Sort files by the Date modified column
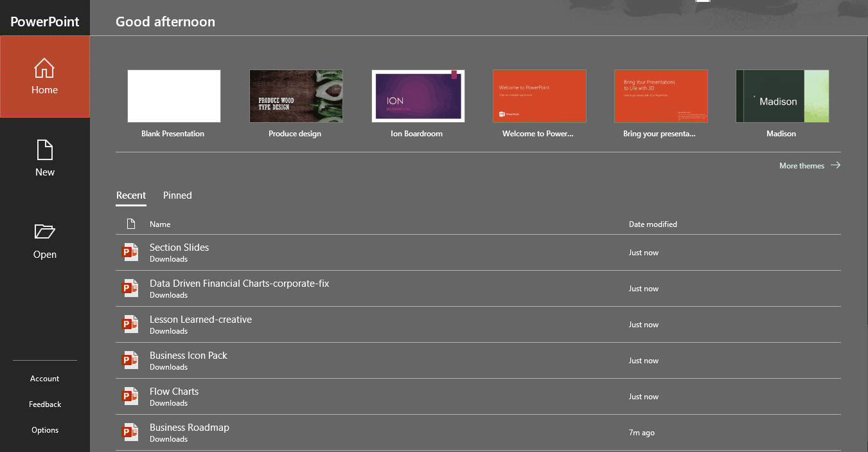This screenshot has height=452, width=868. click(653, 224)
